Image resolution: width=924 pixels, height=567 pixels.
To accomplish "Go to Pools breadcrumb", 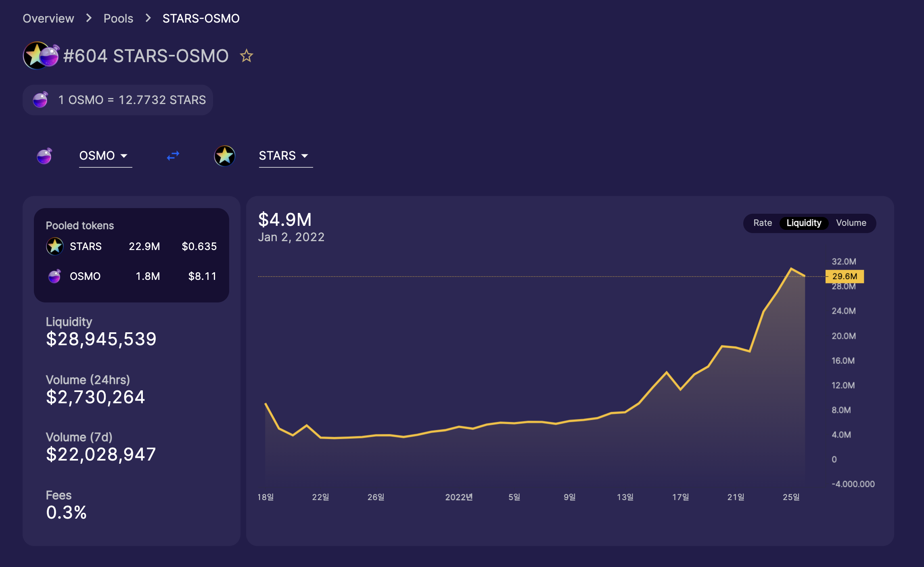I will tap(118, 18).
